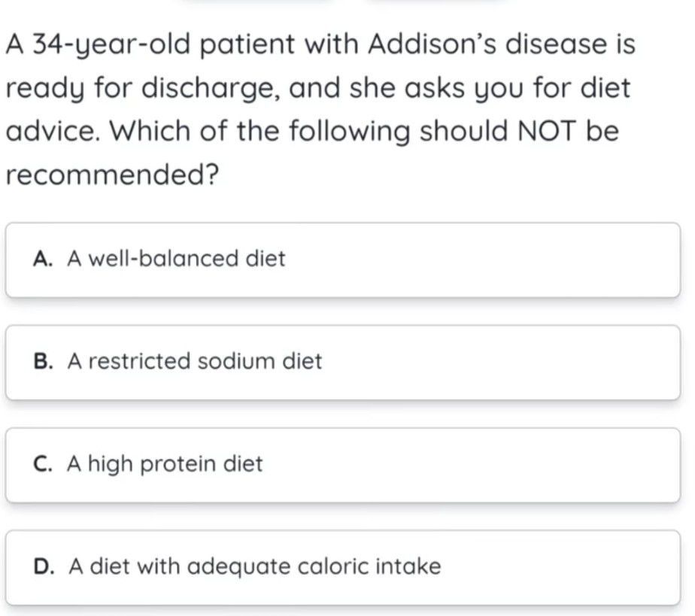
Task: Click the 'A high protein diet' text
Action: click(165, 464)
